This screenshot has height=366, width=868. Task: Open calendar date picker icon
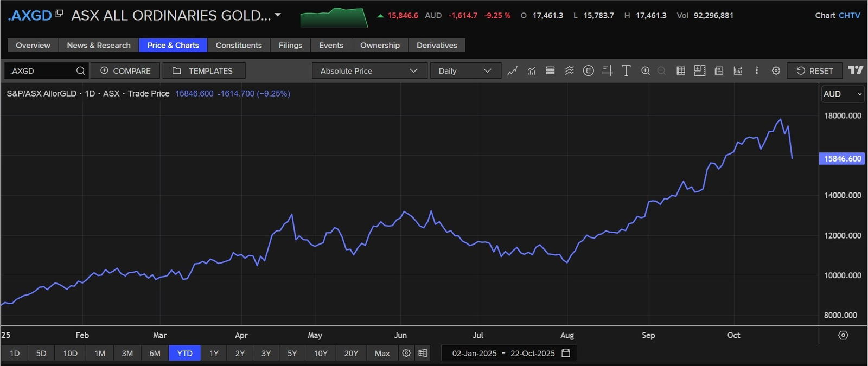(x=566, y=353)
